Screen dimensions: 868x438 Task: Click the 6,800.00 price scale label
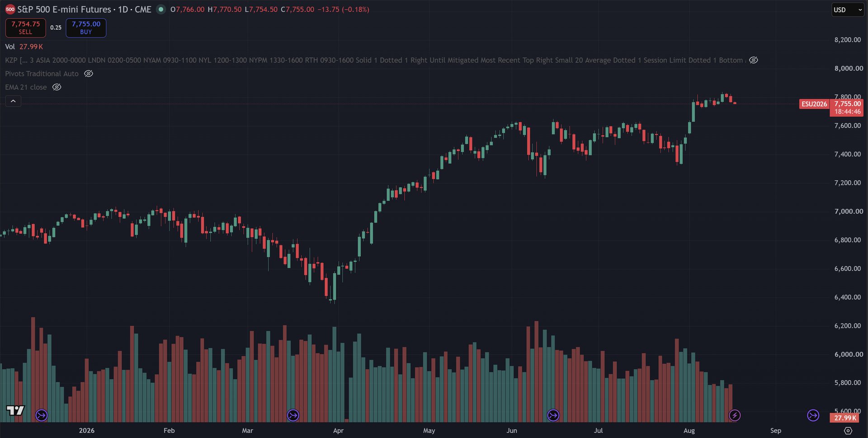848,240
